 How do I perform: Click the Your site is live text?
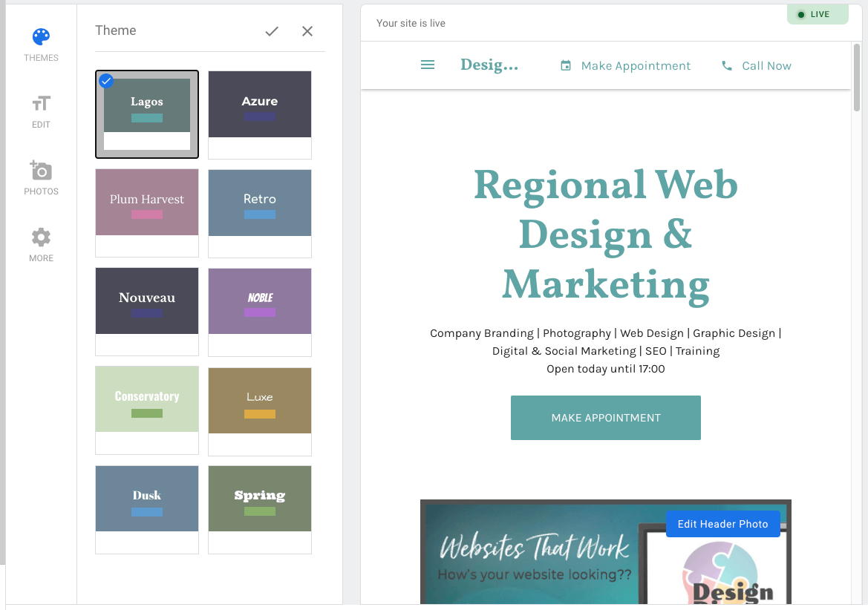click(411, 23)
